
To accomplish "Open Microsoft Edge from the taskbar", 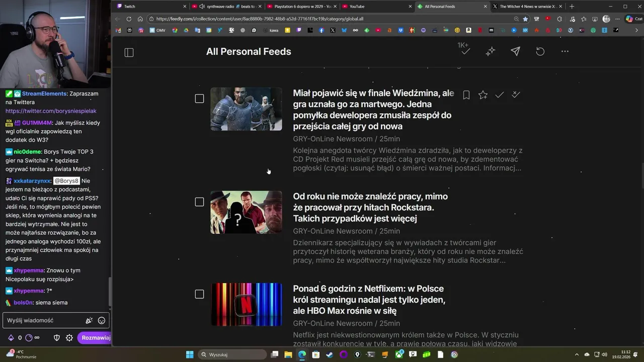I will click(302, 354).
